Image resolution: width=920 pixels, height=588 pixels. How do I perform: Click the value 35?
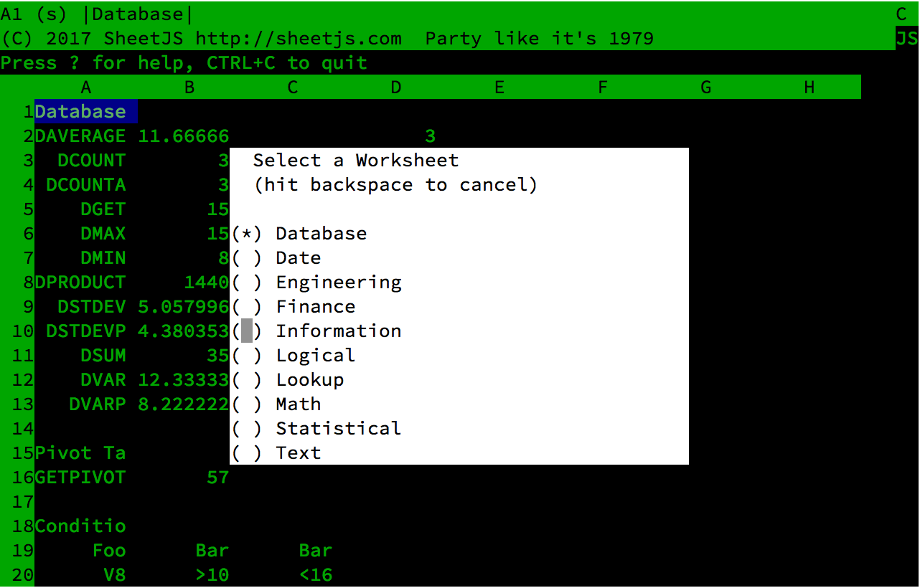[218, 356]
